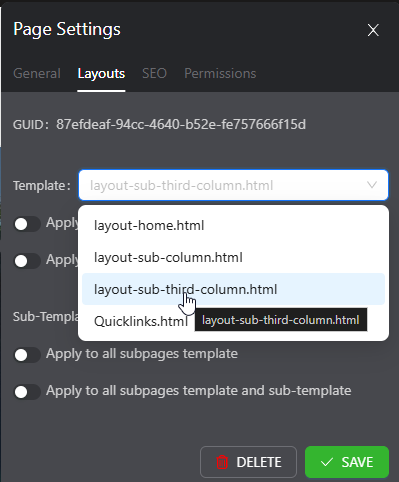Click the red trash icon on Delete
The image size is (399, 482).
(x=222, y=462)
